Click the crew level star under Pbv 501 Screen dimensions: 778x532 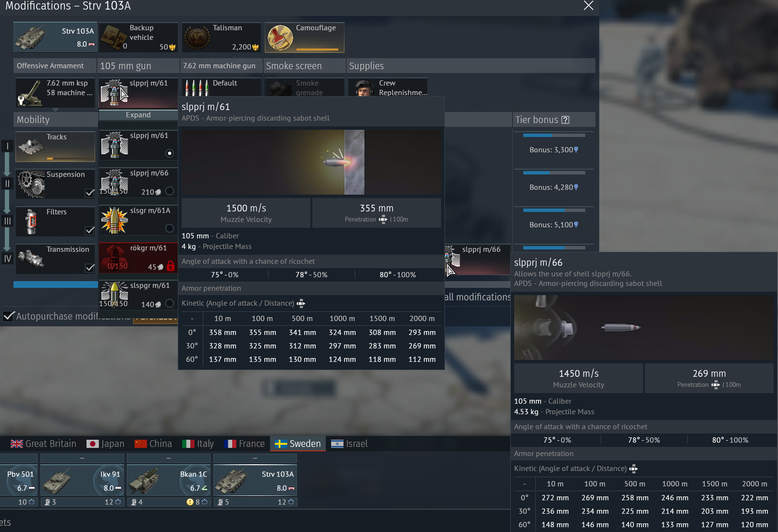pos(32,502)
